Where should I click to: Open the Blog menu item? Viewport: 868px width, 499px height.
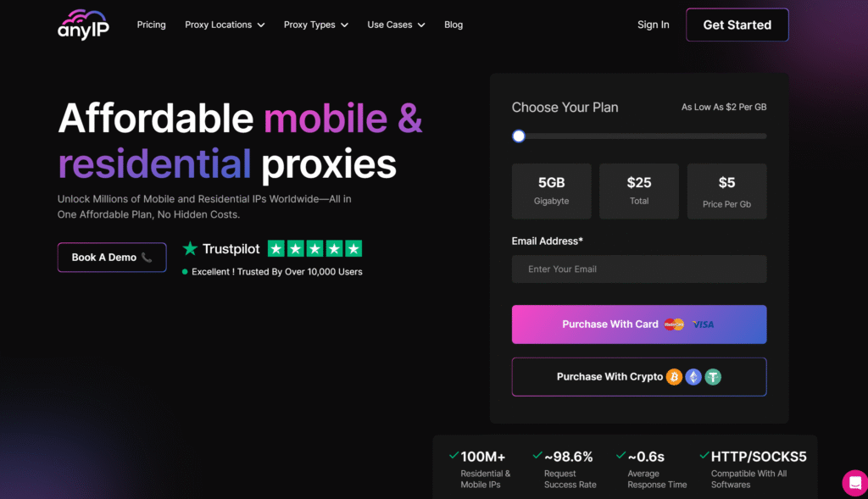click(x=453, y=25)
